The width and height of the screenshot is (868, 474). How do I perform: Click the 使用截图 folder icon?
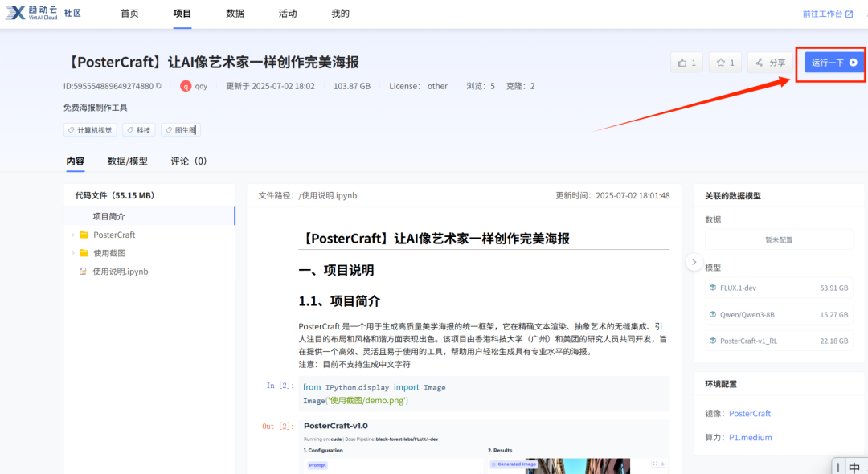click(84, 253)
